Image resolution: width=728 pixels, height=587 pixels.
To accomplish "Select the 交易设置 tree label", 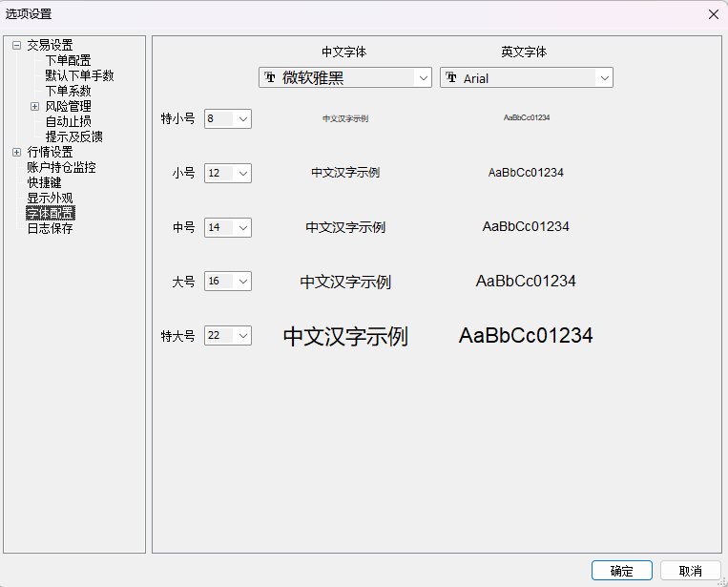I will coord(50,45).
